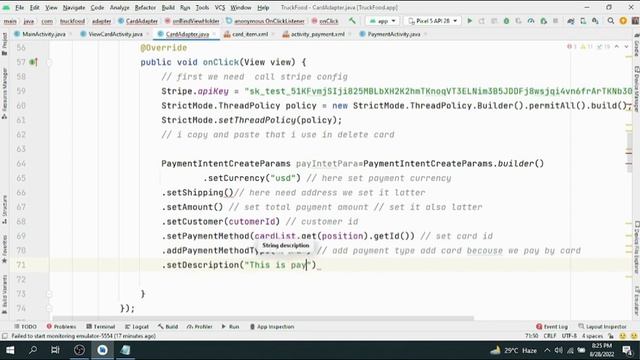Collapse the onClick method fold on line 57

tap(49, 62)
